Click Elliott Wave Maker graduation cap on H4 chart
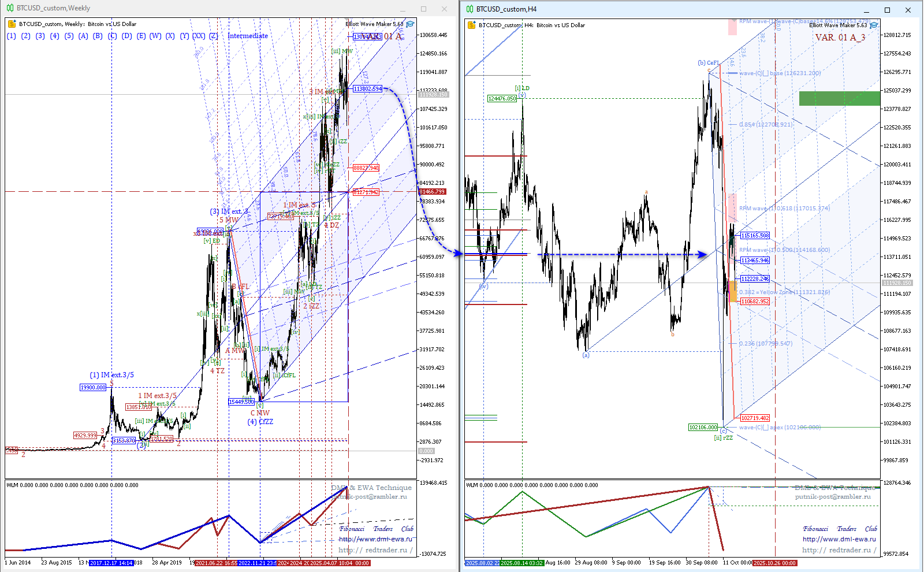Screen dimensions: 924x572 874,25
